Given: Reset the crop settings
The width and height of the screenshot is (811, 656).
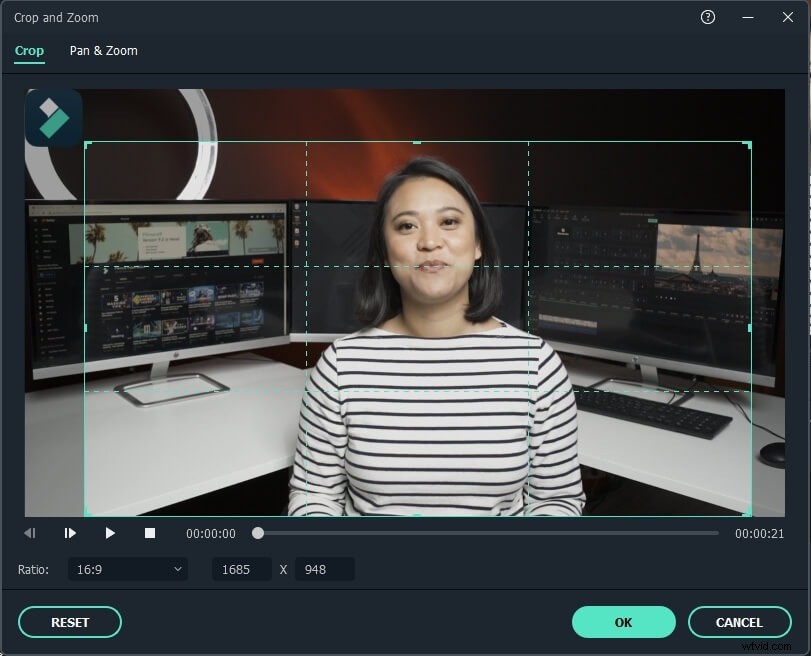Looking at the screenshot, I should point(69,621).
